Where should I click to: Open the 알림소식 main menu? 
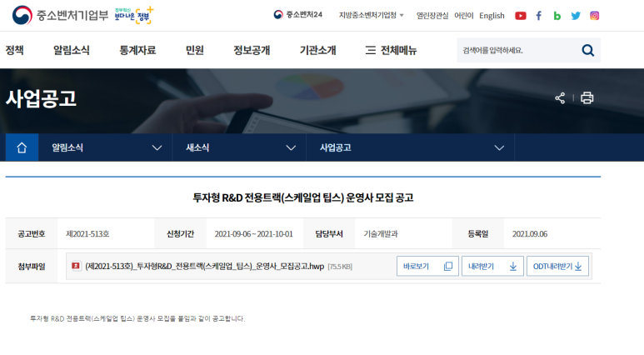72,50
